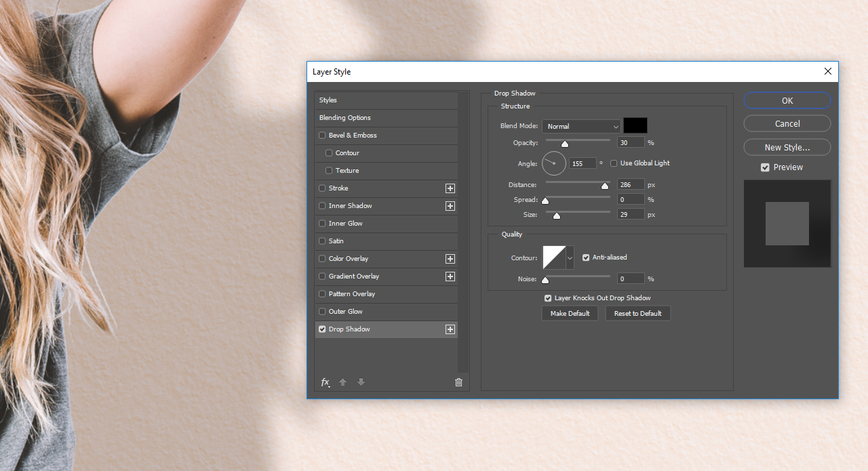The height and width of the screenshot is (471, 868).
Task: Open the Stroke settings row
Action: point(386,188)
